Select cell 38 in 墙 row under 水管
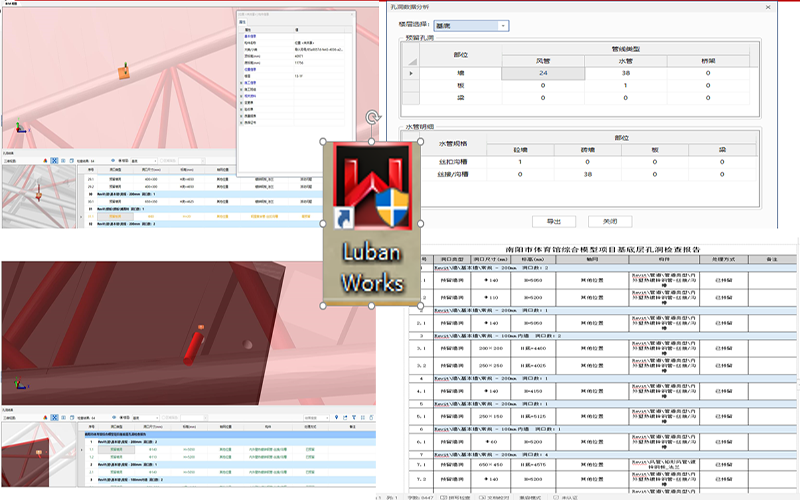 (626, 73)
